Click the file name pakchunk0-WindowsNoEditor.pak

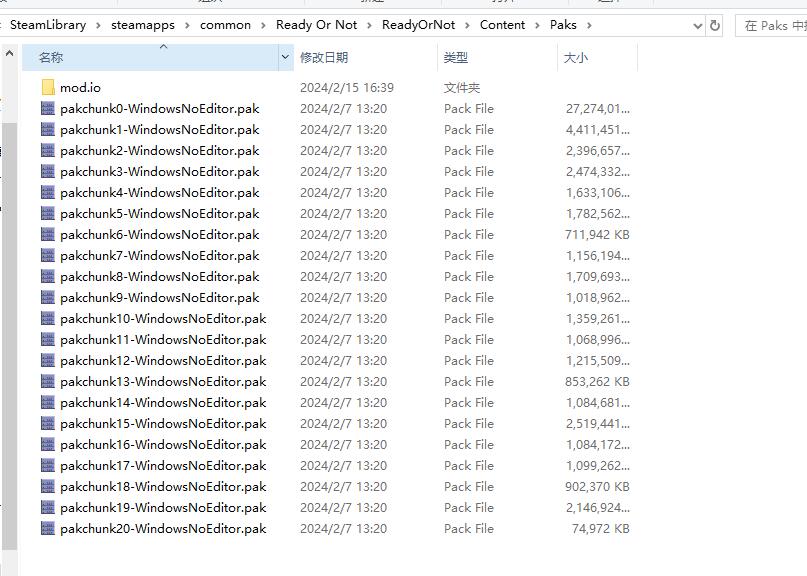pyautogui.click(x=160, y=109)
